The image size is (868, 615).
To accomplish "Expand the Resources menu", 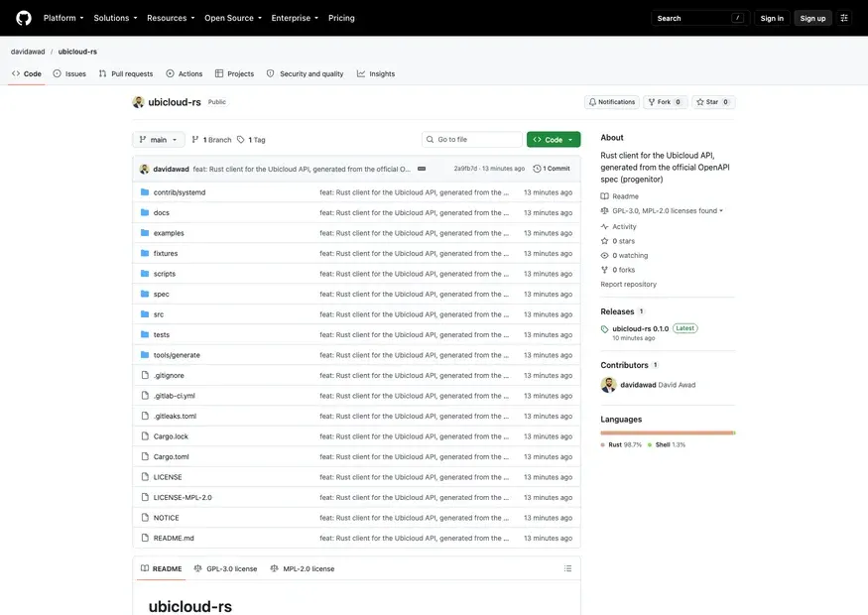I will [171, 18].
